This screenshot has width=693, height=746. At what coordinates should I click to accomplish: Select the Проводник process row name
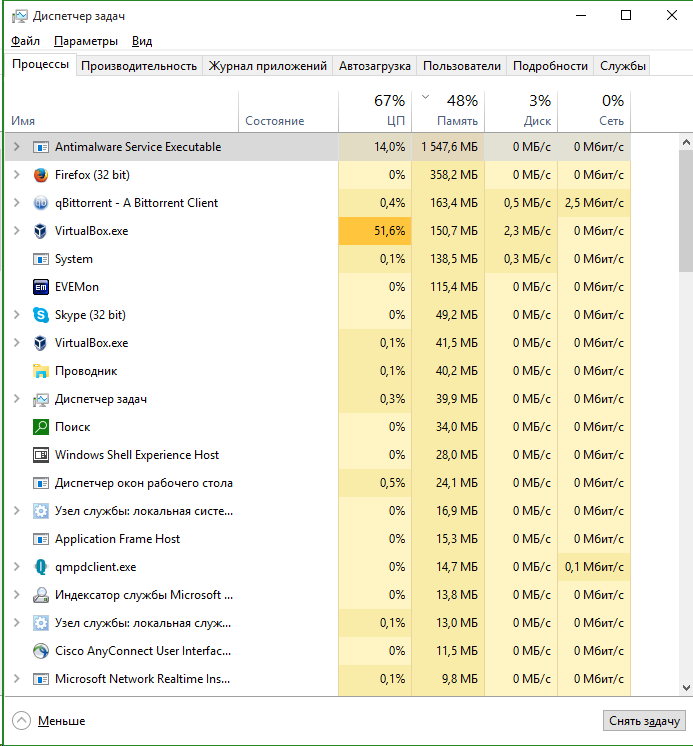(x=86, y=371)
